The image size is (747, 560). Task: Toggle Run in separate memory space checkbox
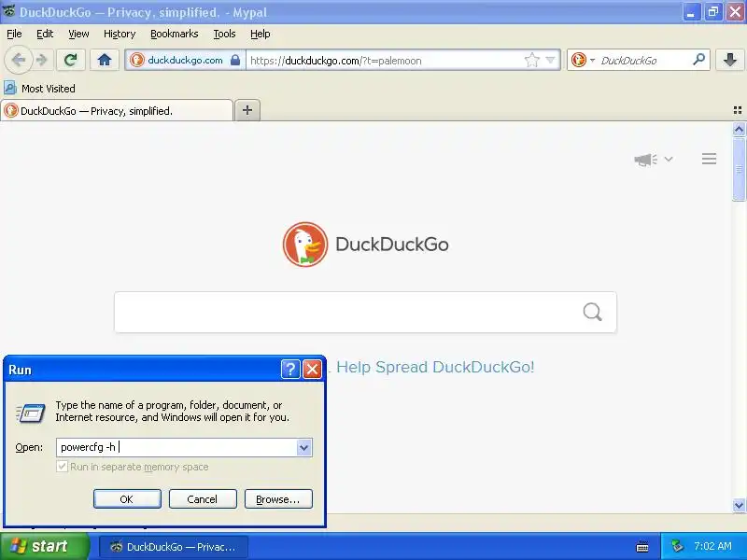pyautogui.click(x=62, y=466)
